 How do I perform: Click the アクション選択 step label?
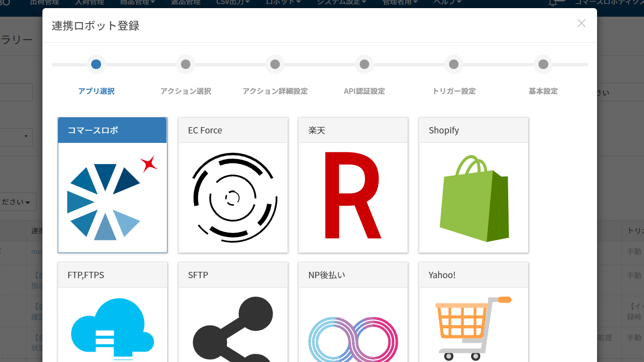[x=185, y=91]
